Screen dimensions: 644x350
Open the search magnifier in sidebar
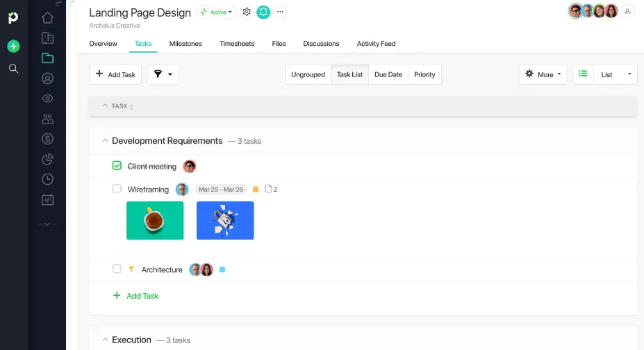14,69
